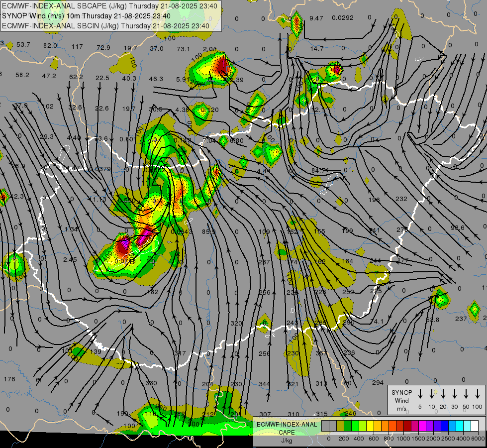Click the '276' value on map

(x=402, y=230)
